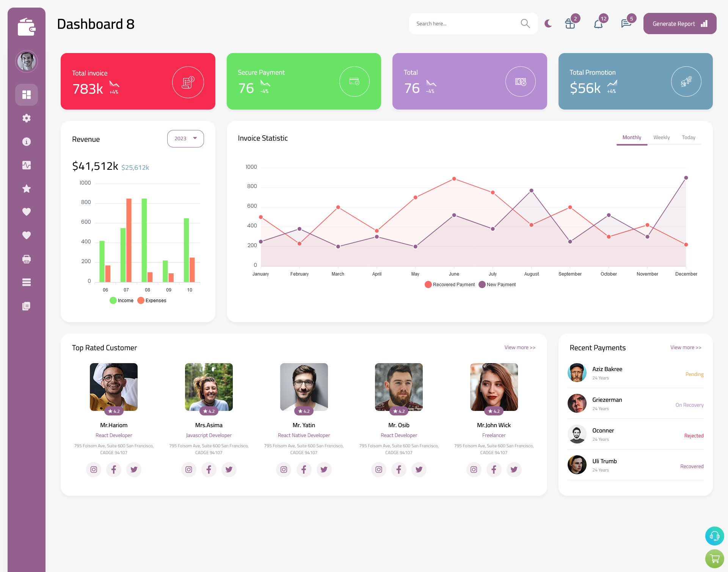Click the star/favorites icon in sidebar

(26, 188)
